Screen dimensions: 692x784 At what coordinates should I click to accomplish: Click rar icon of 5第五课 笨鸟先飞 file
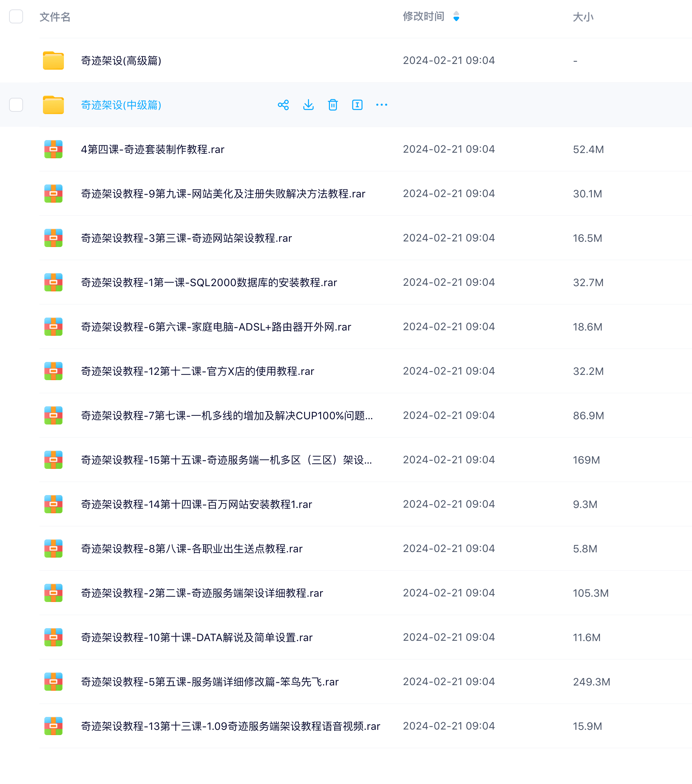[53, 682]
